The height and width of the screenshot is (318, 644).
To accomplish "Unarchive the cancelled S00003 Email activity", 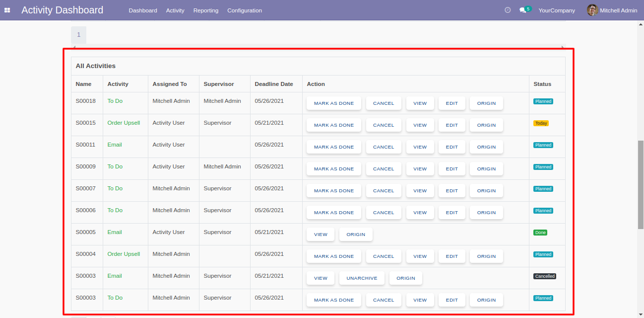I will [x=362, y=278].
